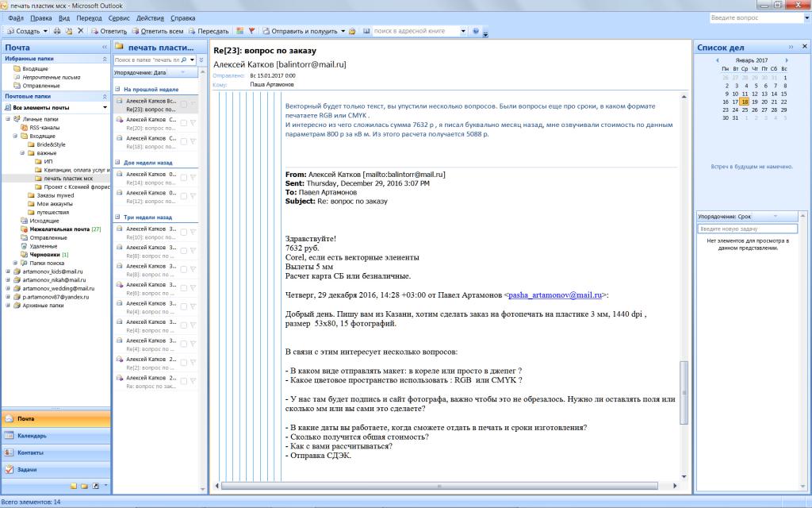The image size is (812, 508).
Task: Click folder icon beside Send/Receive button
Action: pos(352,31)
